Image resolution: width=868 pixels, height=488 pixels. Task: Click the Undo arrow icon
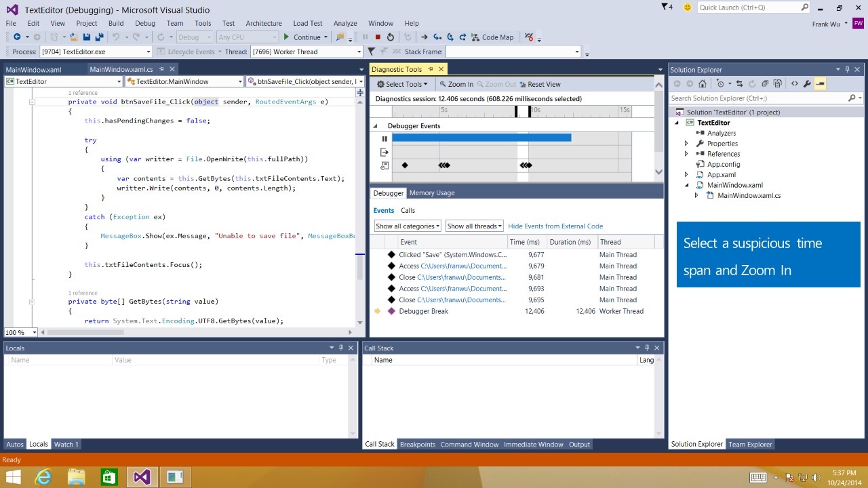click(x=116, y=37)
